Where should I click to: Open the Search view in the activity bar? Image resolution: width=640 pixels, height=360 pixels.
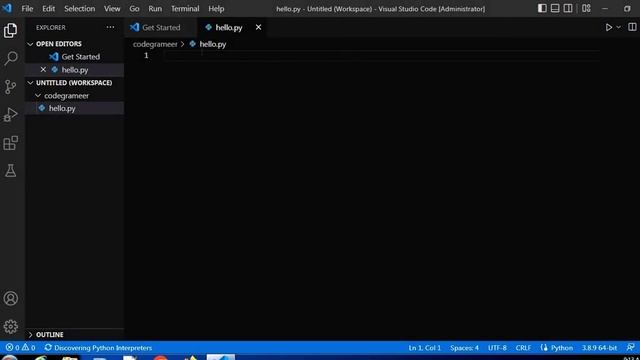(x=11, y=58)
